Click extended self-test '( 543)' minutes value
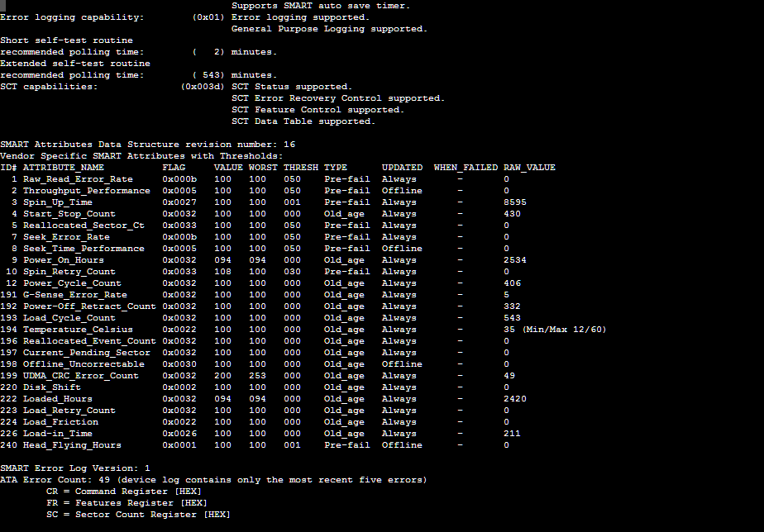Screen dimensions: 764x532 pos(208,75)
